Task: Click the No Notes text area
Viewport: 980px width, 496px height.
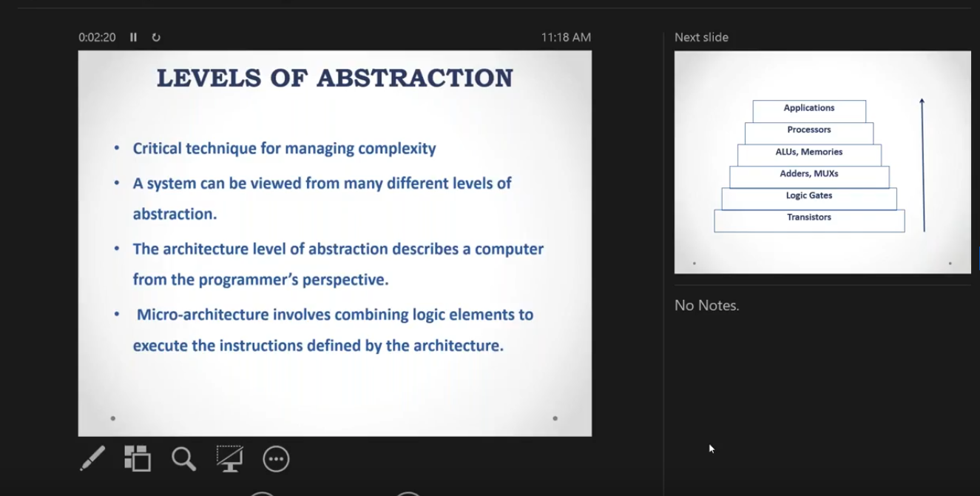Action: pyautogui.click(x=706, y=306)
